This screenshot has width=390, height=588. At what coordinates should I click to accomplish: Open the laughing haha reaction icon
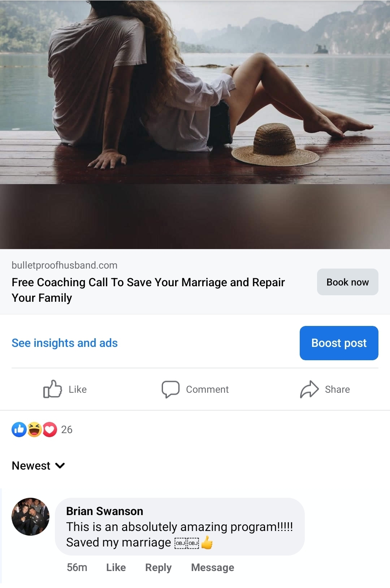click(34, 430)
